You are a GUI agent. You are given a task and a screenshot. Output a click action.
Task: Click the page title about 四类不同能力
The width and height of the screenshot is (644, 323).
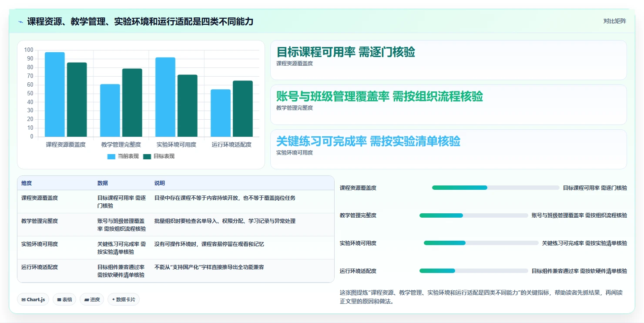pos(140,21)
